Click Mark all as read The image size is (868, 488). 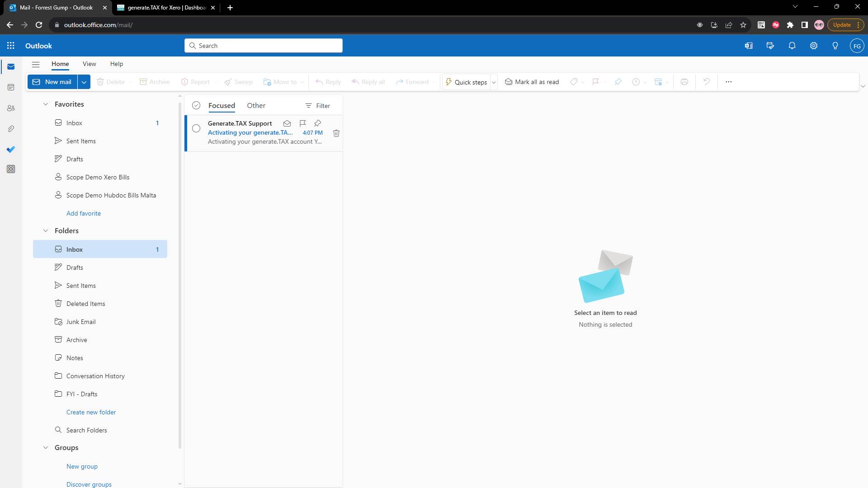click(x=532, y=82)
